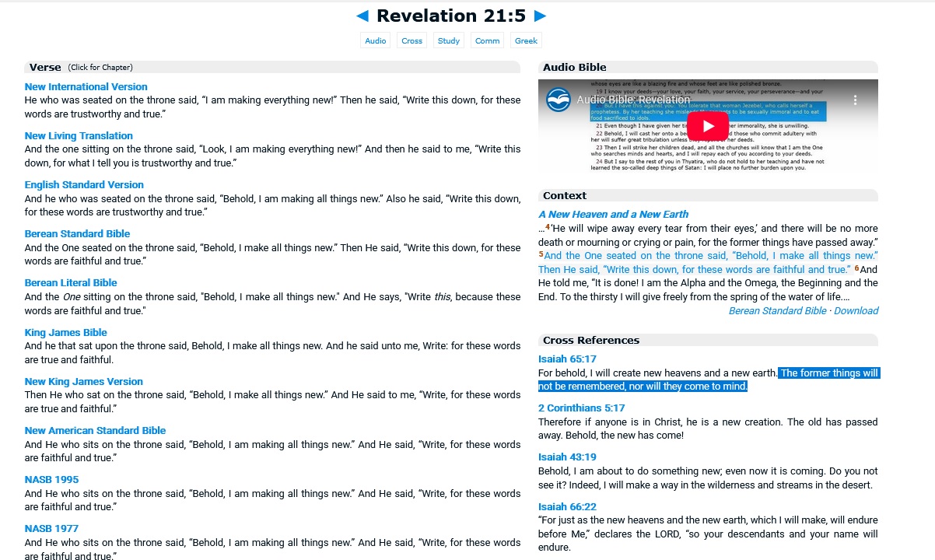
Task: Open New International Version chapter
Action: tap(86, 86)
